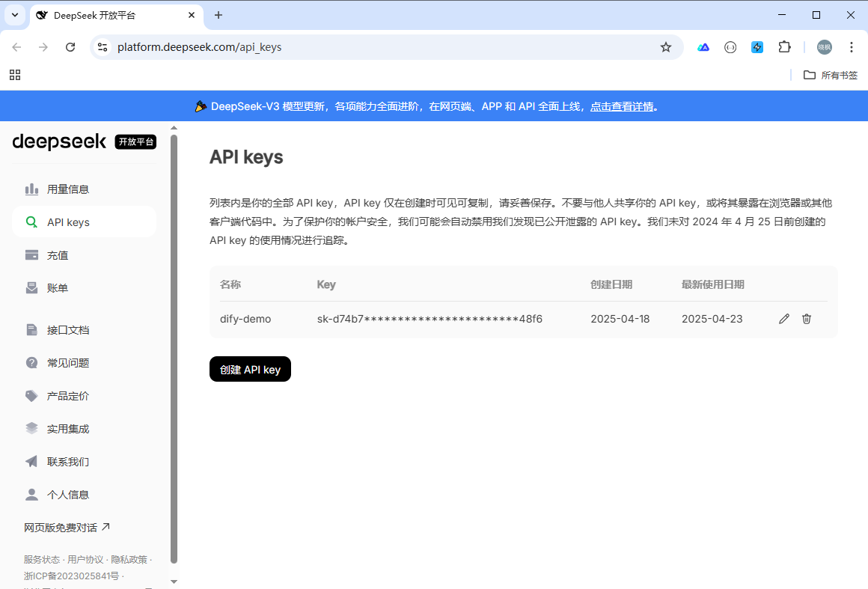Screen dimensions: 868x589
Task: Click the pencil edit icon for dify-demo
Action: [x=783, y=319]
